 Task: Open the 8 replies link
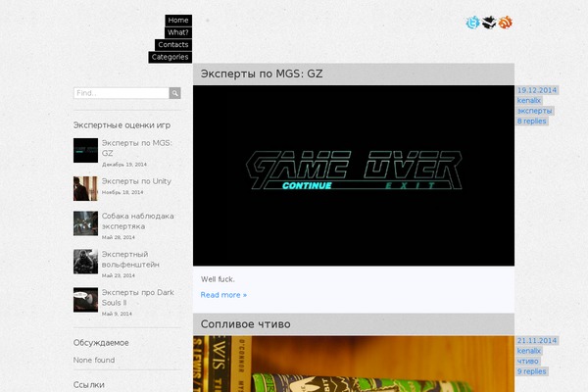click(532, 121)
